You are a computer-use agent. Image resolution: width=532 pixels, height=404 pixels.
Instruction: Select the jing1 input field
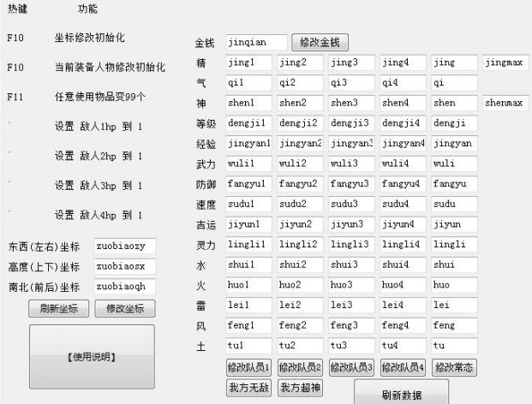(248, 62)
